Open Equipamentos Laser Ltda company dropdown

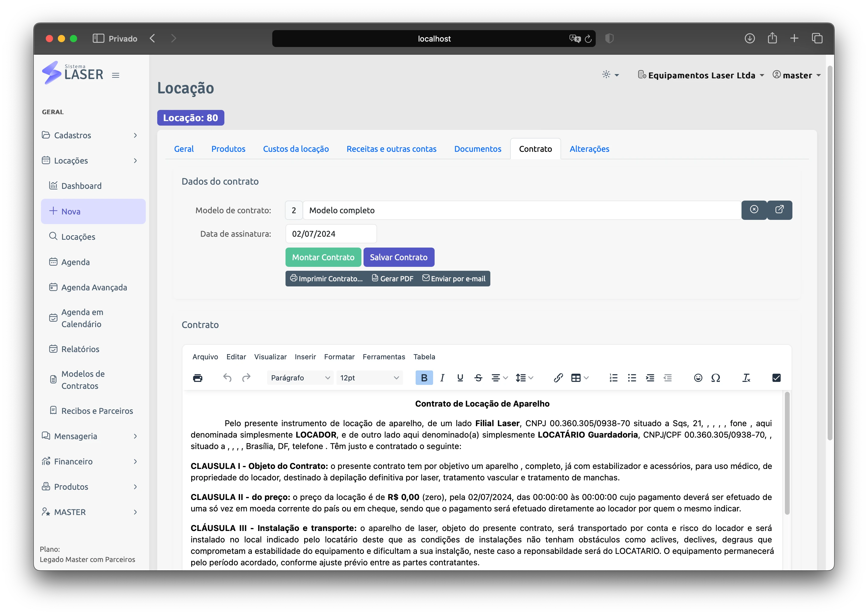point(701,75)
